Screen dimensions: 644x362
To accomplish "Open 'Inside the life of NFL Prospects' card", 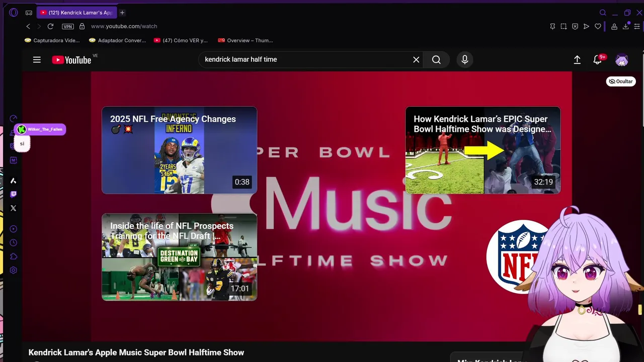I will [179, 257].
